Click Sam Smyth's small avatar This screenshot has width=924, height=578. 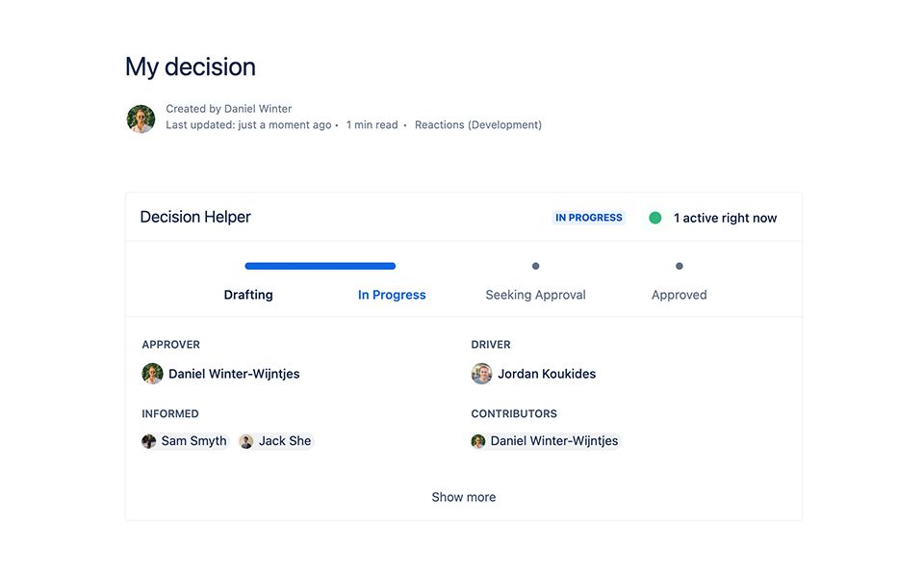[x=149, y=441]
